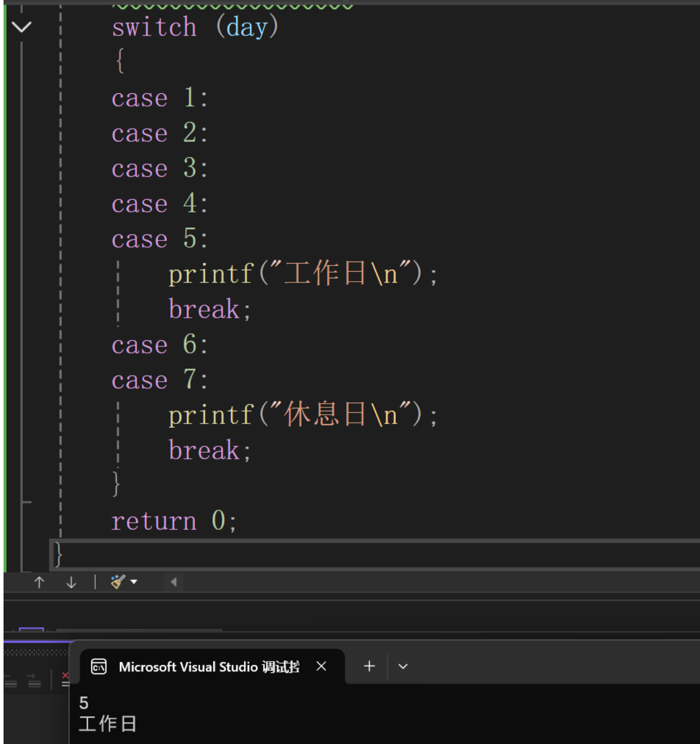Click the red X list icon
The width and height of the screenshot is (700, 744).
(65, 679)
